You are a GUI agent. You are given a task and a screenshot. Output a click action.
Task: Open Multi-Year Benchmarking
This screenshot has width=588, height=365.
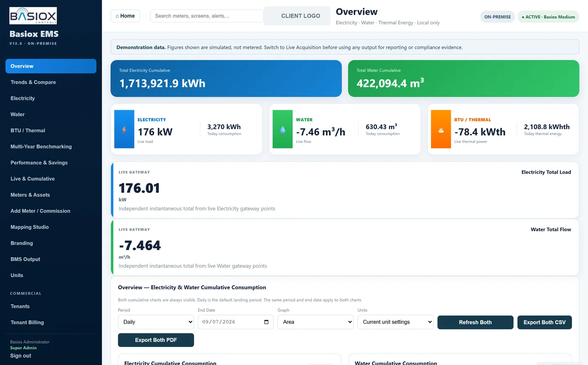[51, 147]
